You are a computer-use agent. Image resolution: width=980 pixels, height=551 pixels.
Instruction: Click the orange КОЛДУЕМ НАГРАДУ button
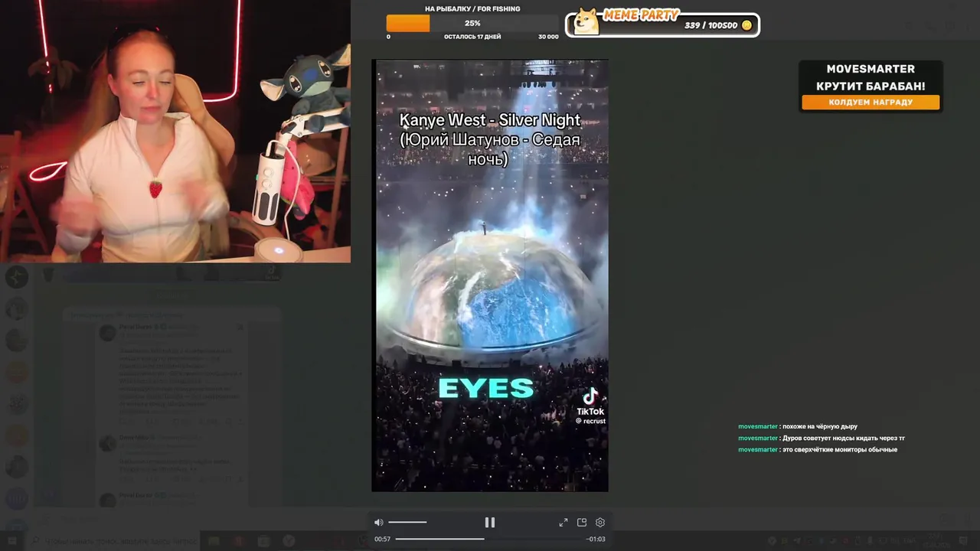pyautogui.click(x=871, y=102)
